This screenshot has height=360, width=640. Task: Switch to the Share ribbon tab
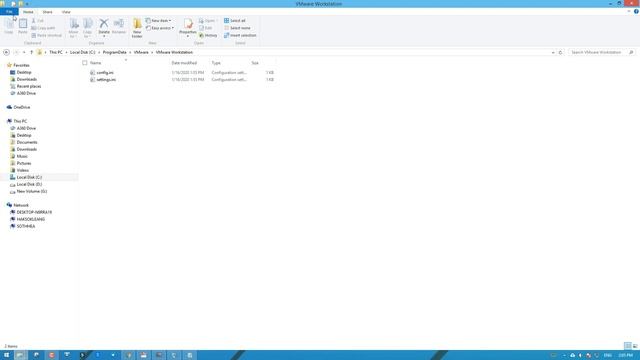[47, 12]
